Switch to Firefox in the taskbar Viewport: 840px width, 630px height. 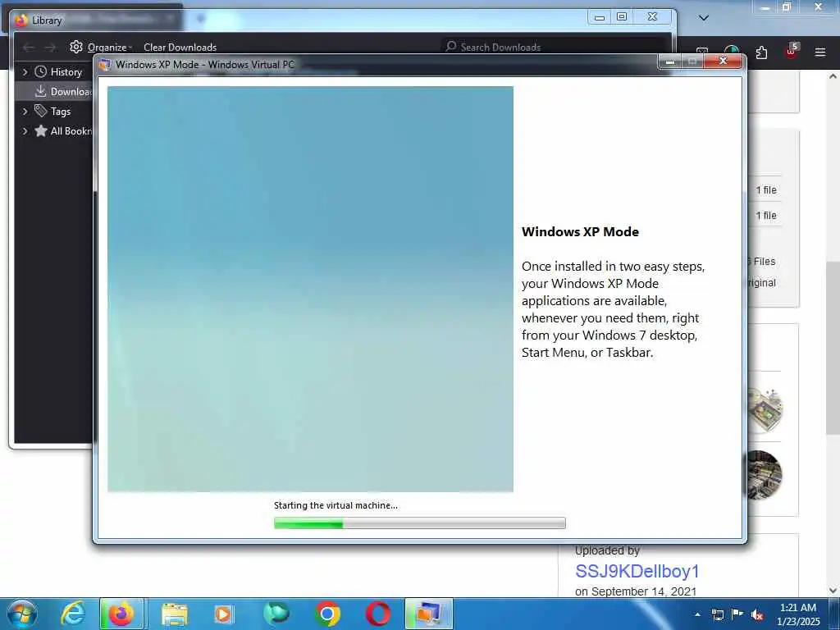(x=121, y=614)
